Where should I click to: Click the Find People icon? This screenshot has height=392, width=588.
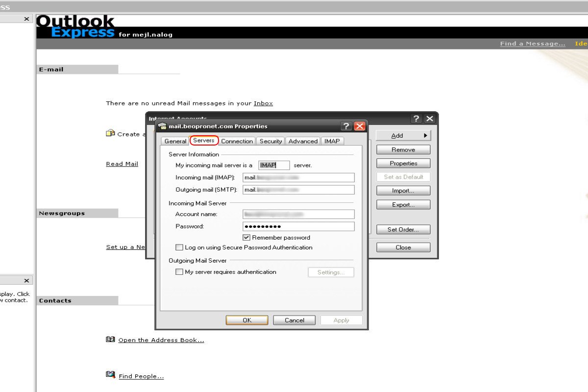(x=110, y=375)
